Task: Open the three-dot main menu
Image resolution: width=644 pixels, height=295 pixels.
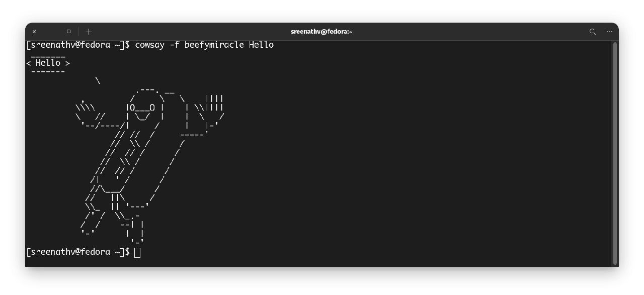Action: pos(609,31)
